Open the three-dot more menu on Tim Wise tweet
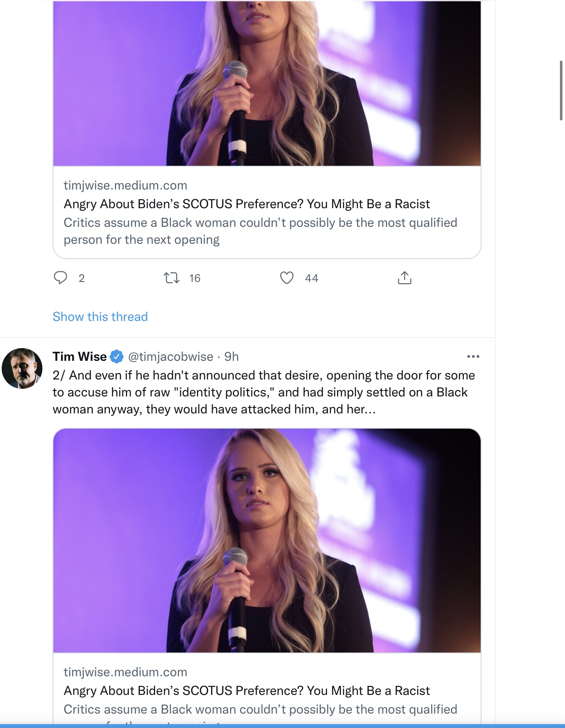Screen dimensions: 565x728 (x=473, y=357)
